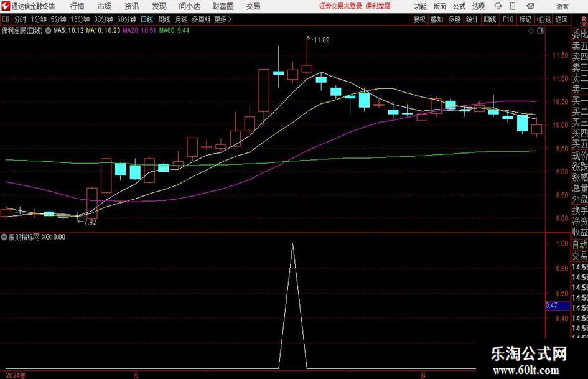Open the 画线 drawing tools

point(490,19)
